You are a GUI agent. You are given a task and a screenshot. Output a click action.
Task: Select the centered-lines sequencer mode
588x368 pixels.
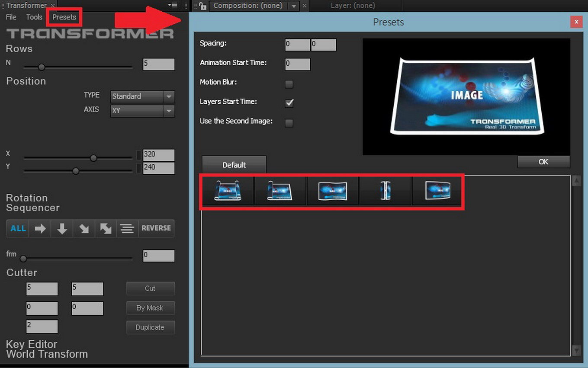[127, 228]
